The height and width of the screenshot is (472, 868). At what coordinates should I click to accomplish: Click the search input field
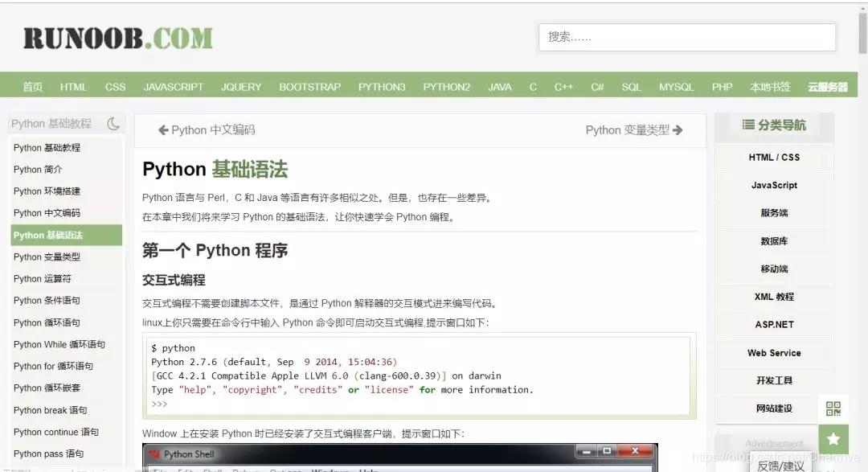(x=686, y=37)
